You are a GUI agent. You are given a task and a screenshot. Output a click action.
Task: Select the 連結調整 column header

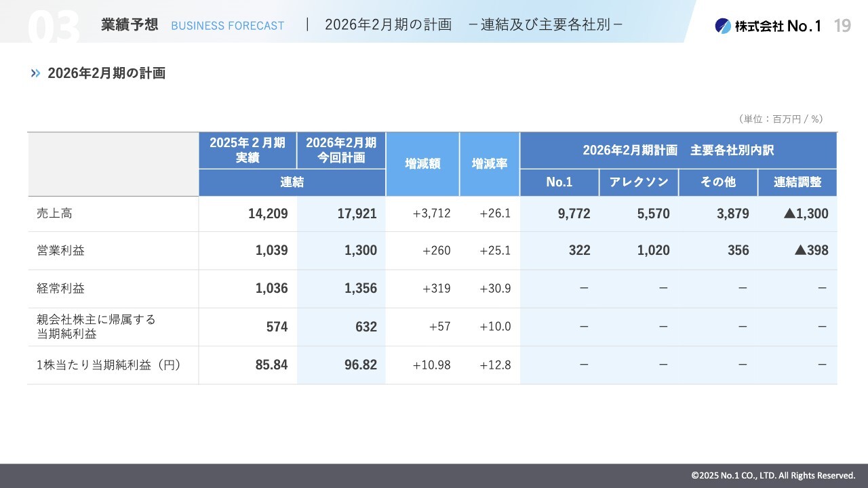pyautogui.click(x=797, y=182)
